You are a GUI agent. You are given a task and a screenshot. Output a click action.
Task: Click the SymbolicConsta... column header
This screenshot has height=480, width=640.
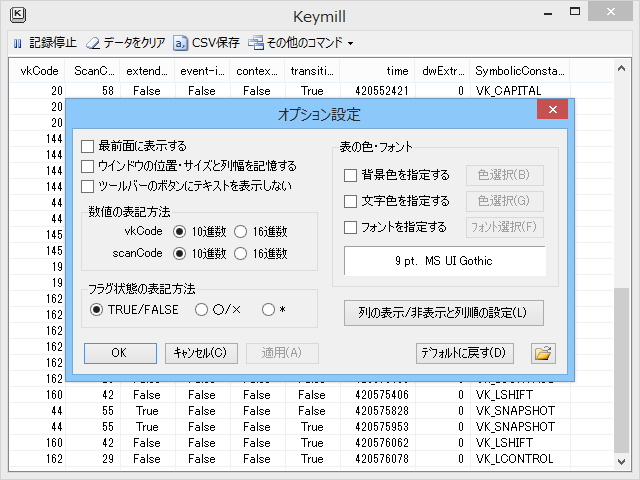(520, 71)
